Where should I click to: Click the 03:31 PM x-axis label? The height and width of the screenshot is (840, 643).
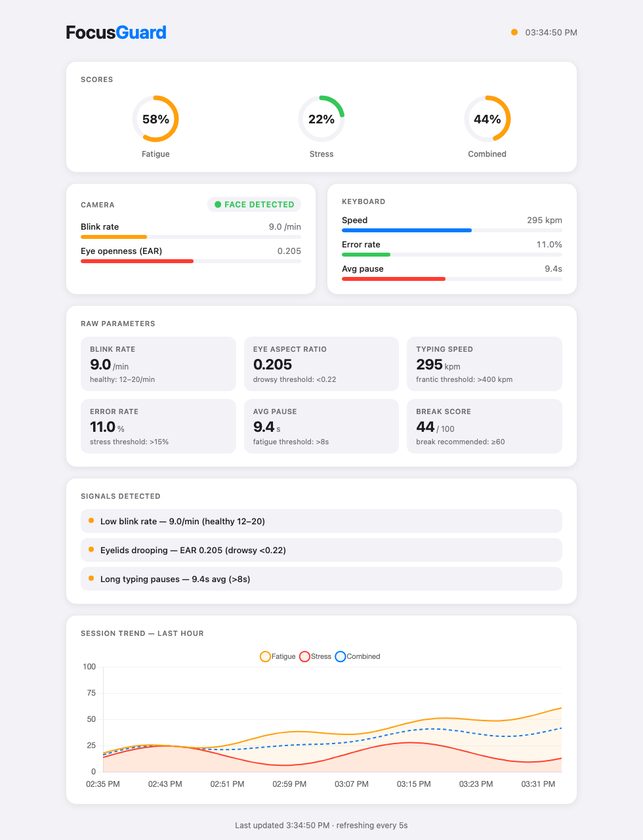(538, 784)
